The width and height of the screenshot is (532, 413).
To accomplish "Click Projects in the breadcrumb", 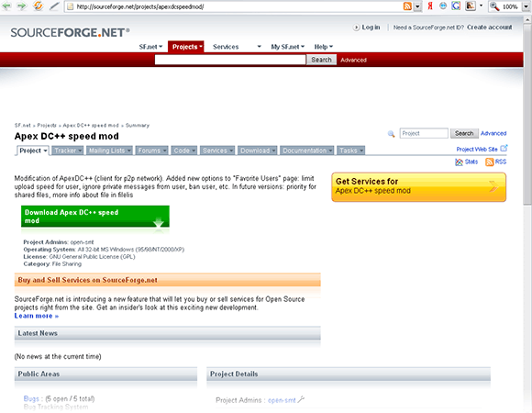I will (47, 125).
